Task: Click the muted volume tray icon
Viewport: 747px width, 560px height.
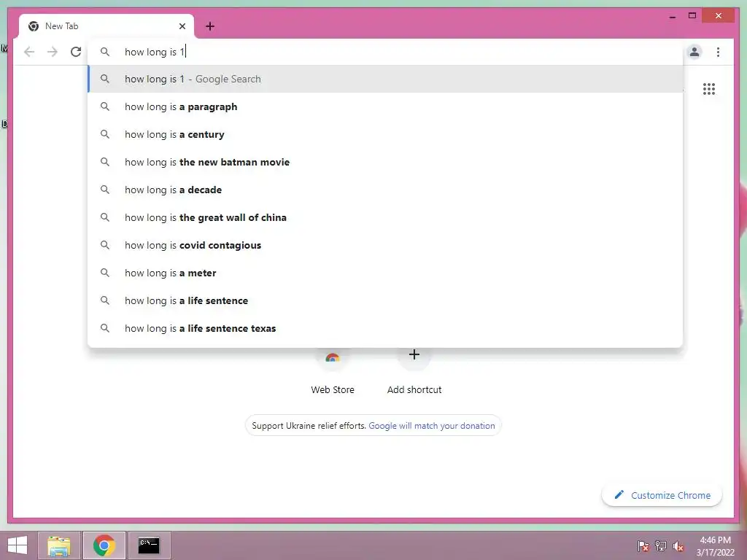Action: pos(678,545)
